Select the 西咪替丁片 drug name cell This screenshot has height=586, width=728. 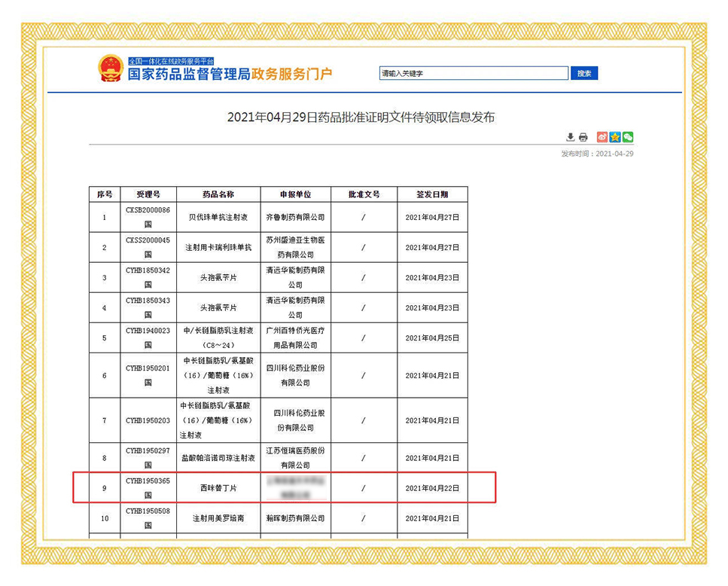218,488
